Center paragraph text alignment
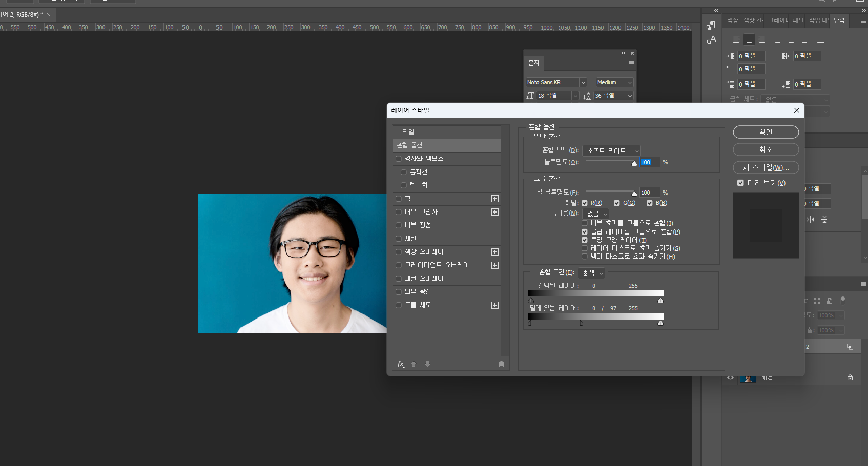868x466 pixels. click(x=749, y=39)
